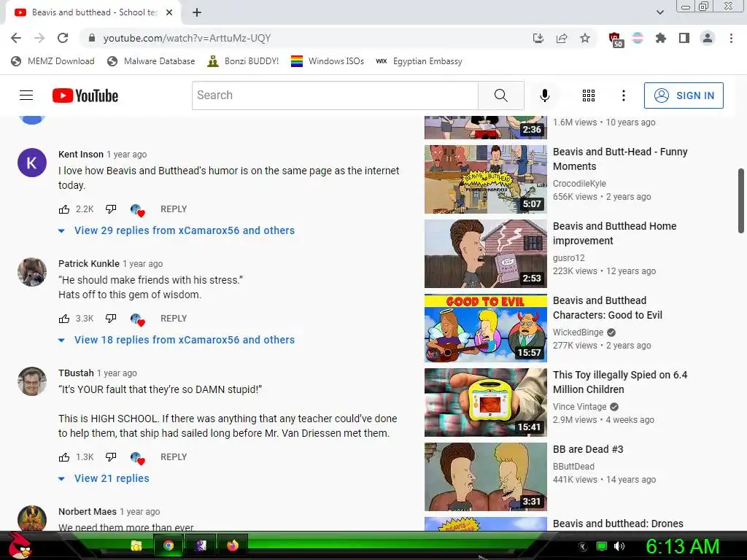
Task: Install app icon in address bar
Action: (538, 38)
